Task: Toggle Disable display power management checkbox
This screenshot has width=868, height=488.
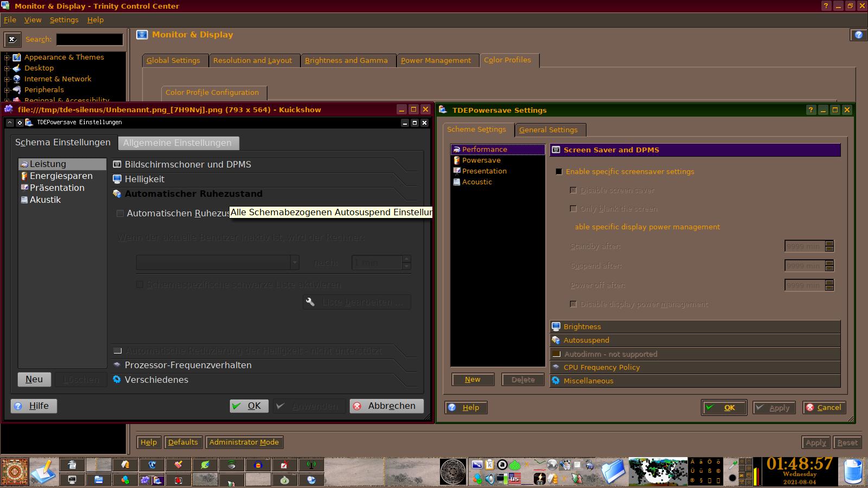Action: click(573, 304)
